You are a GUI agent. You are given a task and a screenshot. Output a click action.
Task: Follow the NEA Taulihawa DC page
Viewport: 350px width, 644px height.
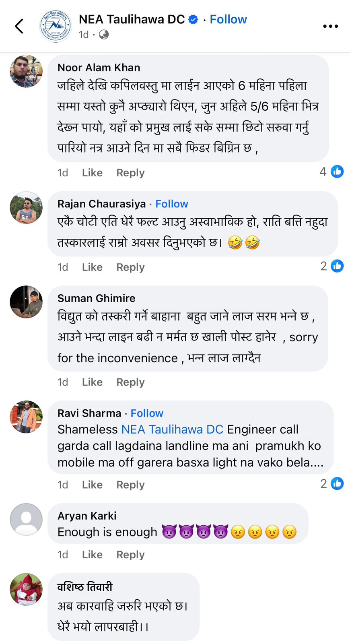228,19
